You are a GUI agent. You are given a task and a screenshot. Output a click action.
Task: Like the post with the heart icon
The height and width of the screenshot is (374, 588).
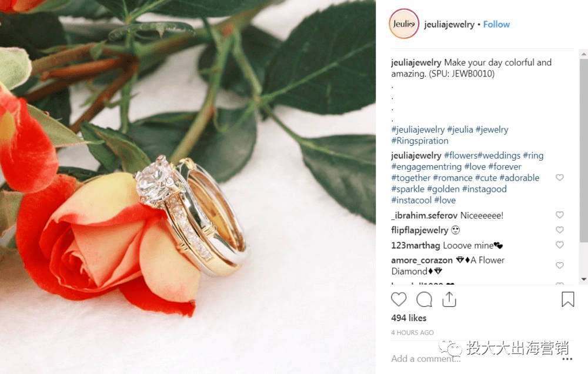(398, 299)
